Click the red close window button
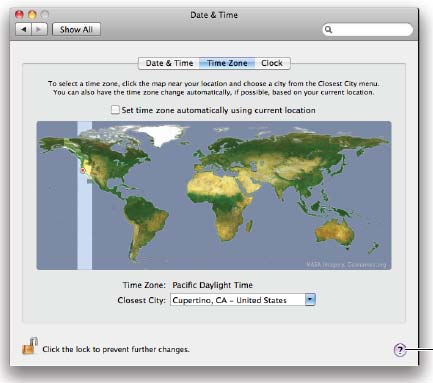 pyautogui.click(x=20, y=14)
